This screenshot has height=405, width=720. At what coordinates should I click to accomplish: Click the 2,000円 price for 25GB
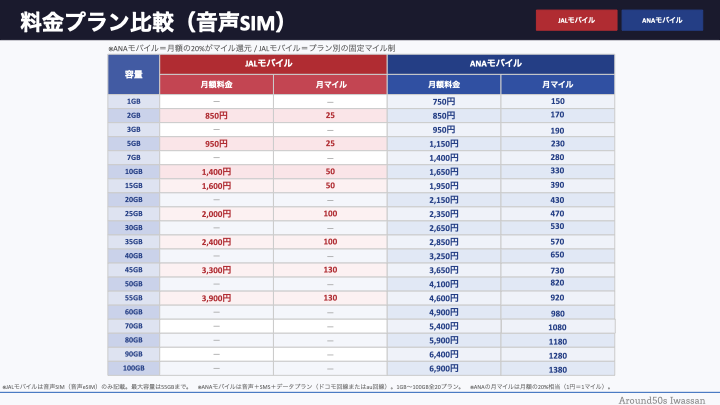coord(216,214)
